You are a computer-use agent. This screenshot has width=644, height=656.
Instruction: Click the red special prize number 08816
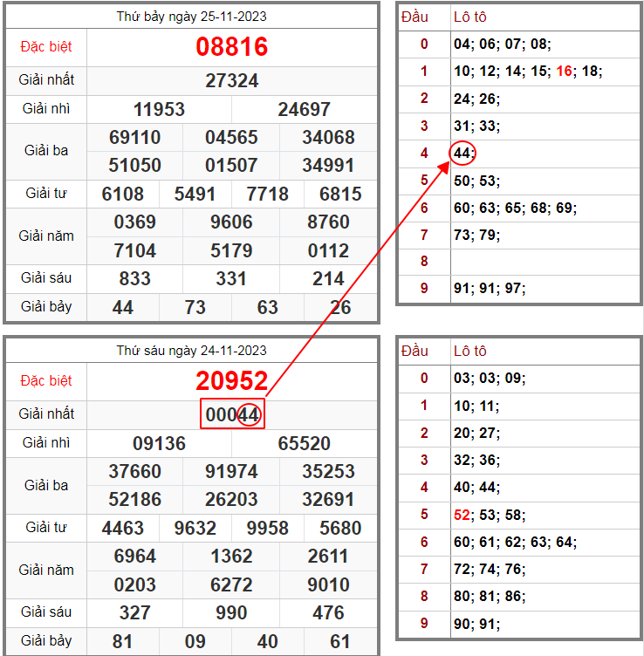point(231,47)
